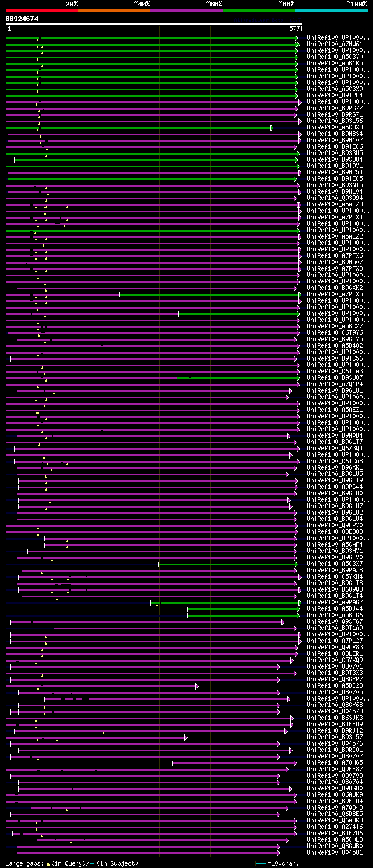Image resolution: width=373 pixels, height=868 pixels.
Task: Click the orange ~40% identity legend segment
Action: coord(114,10)
